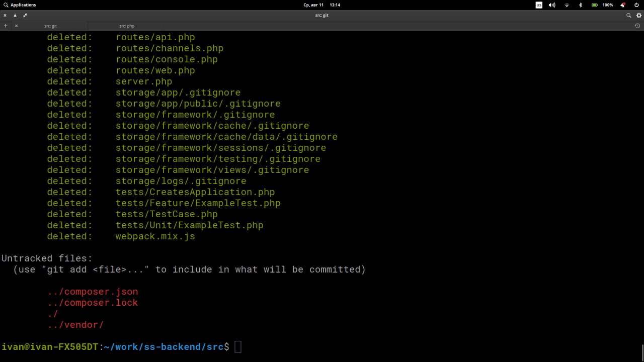
Task: Switch to the src: php tab
Action: pyautogui.click(x=127, y=26)
